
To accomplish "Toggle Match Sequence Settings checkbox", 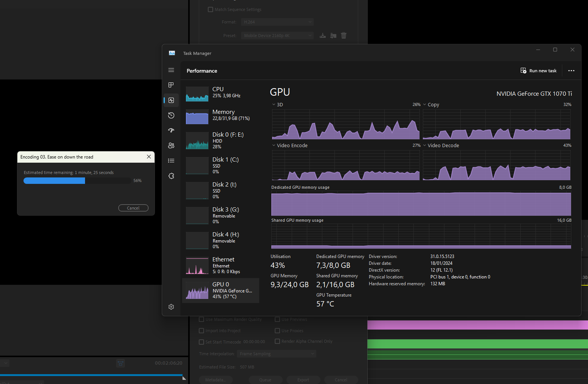I will point(210,9).
